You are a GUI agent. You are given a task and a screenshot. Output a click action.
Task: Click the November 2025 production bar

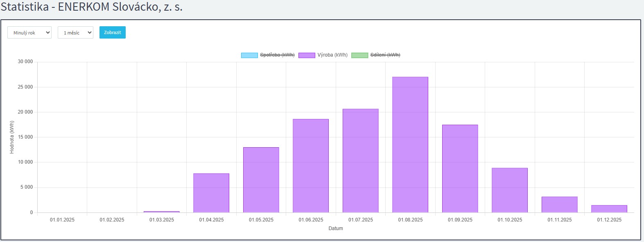point(559,204)
